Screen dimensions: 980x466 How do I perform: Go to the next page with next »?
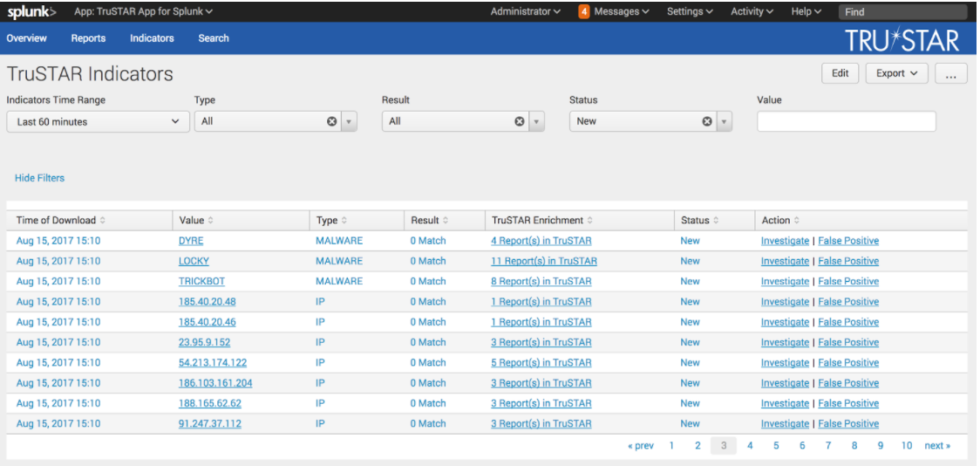937,446
